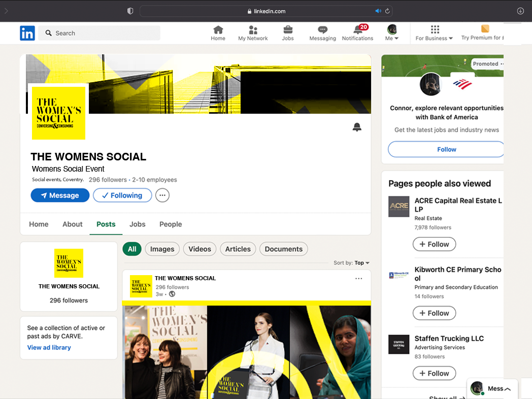Click Try Premium link
The width and height of the screenshot is (532, 399).
click(482, 33)
